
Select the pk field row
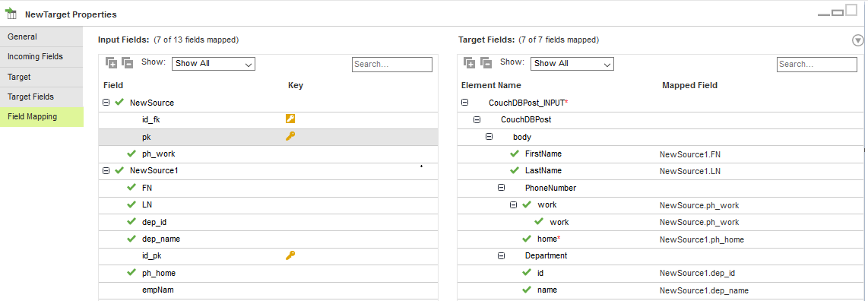268,137
